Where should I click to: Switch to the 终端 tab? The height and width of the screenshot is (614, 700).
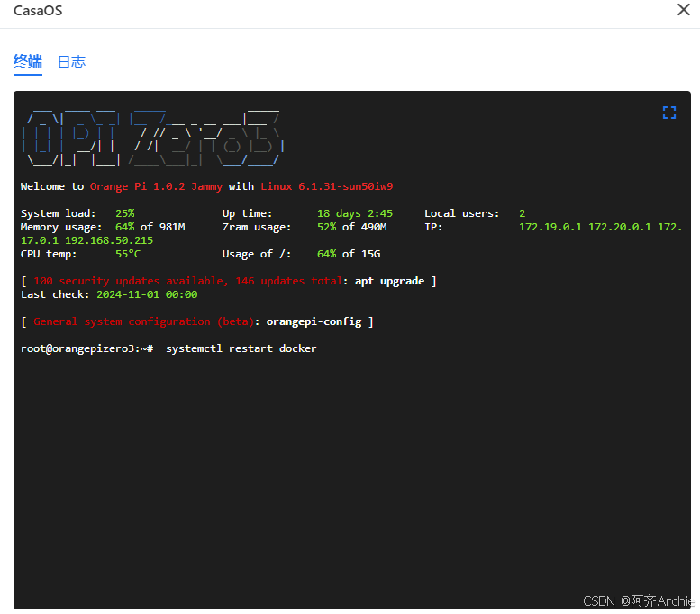[x=28, y=61]
